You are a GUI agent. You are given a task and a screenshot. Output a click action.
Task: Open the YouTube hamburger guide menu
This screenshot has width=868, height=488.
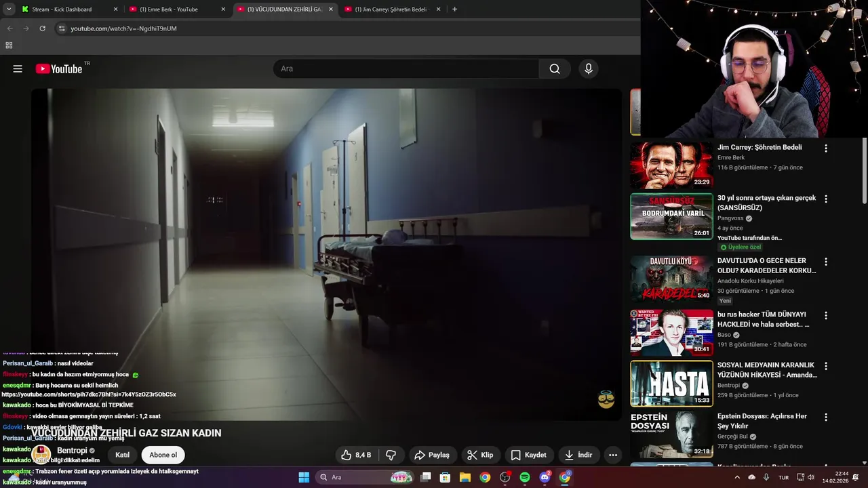pyautogui.click(x=18, y=68)
